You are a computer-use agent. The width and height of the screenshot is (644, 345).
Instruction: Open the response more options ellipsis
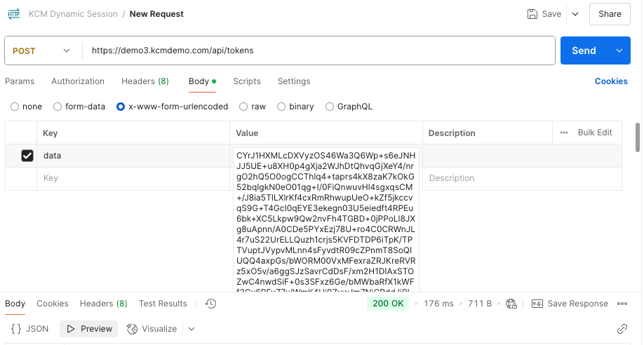point(622,304)
